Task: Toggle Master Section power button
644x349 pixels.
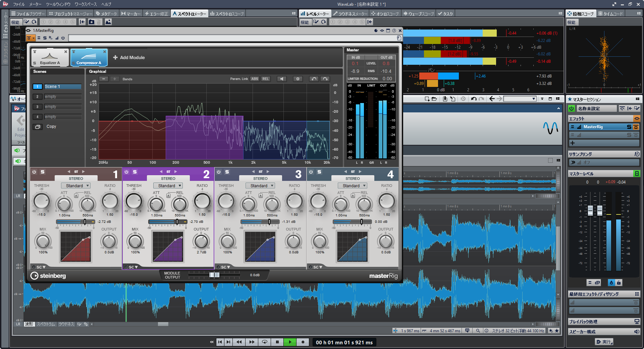Action: (572, 108)
